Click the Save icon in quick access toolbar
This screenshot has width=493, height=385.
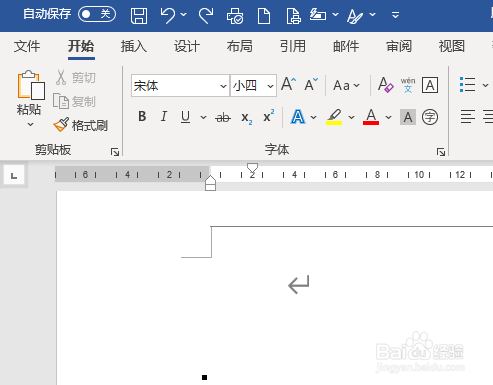[x=139, y=15]
